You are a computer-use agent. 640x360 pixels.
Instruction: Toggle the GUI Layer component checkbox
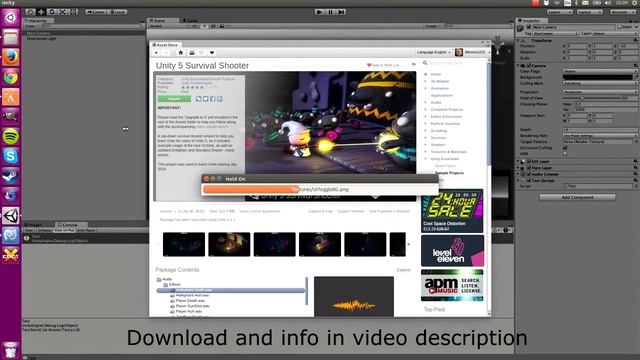(529, 162)
